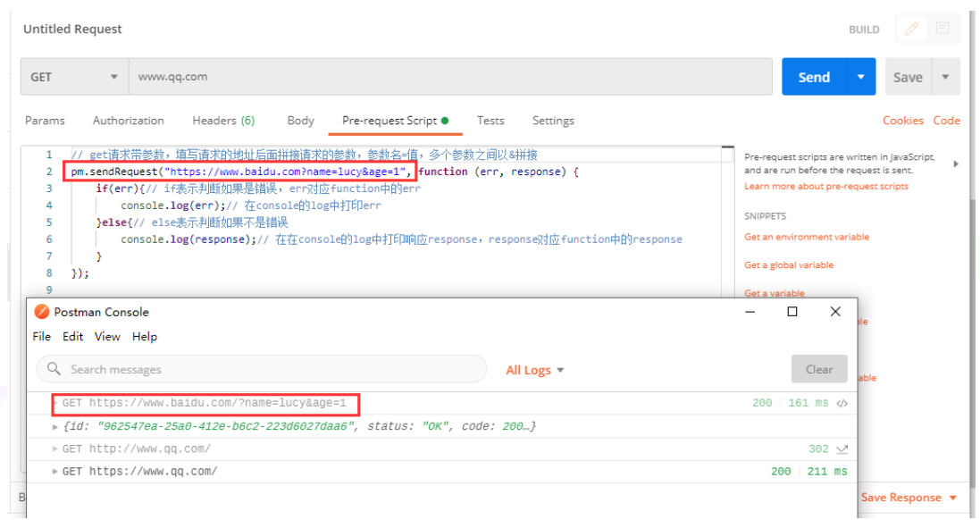The width and height of the screenshot is (980, 520).
Task: Open the comments icon beside BUILD
Action: click(942, 29)
